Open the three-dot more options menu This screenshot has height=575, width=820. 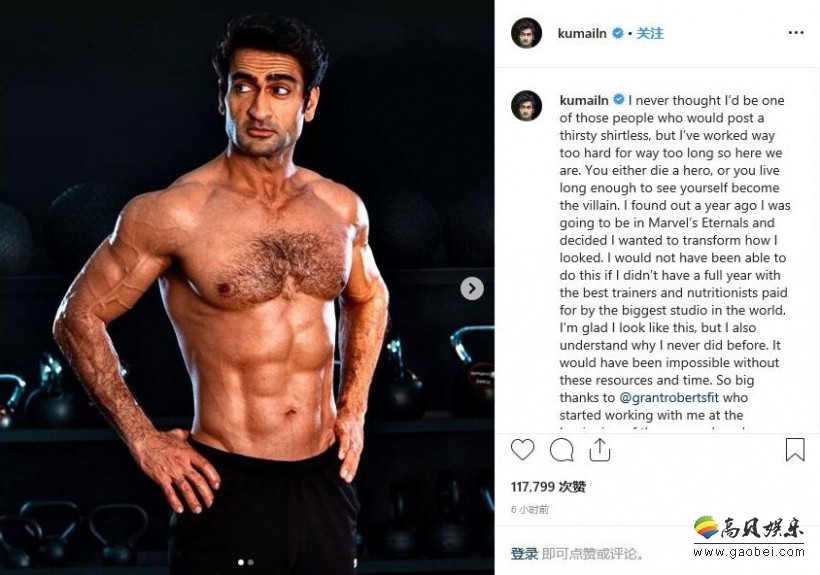pos(795,33)
